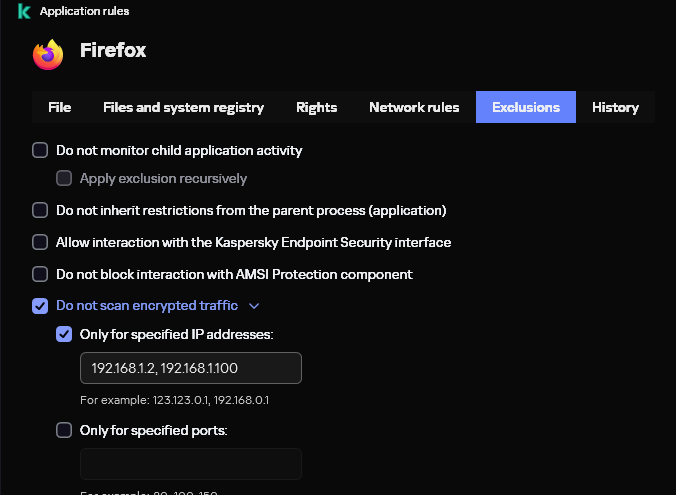Screen dimensions: 676x495
Task: Tick Apply exclusion recursively checkbox
Action: pyautogui.click(x=64, y=178)
